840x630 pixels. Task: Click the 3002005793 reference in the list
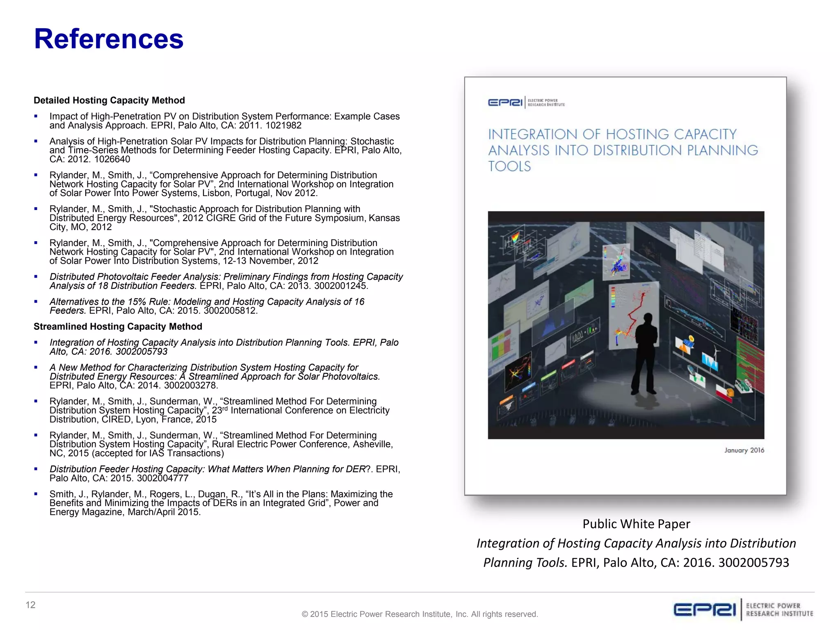(224, 347)
